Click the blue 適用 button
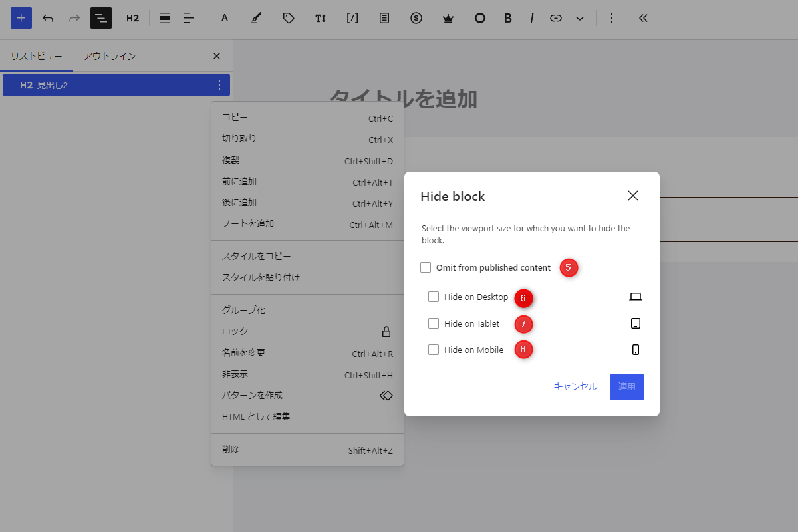This screenshot has width=798, height=532. [626, 386]
